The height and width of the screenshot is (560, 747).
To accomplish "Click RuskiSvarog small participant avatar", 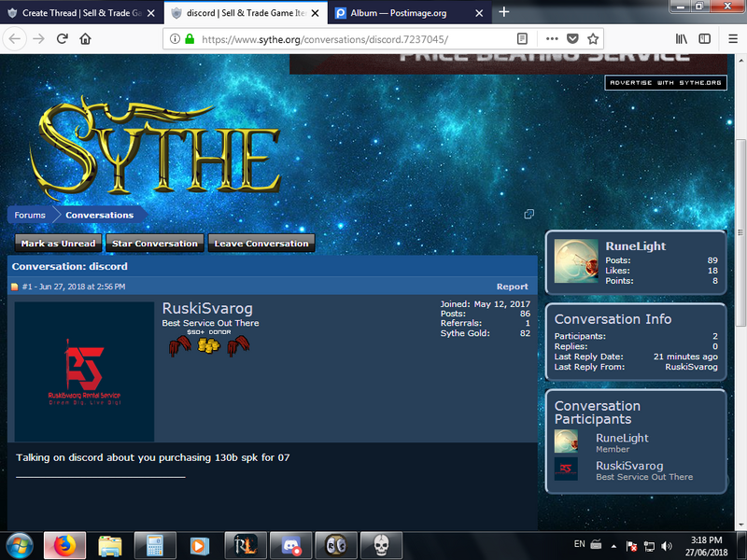I will (566, 469).
